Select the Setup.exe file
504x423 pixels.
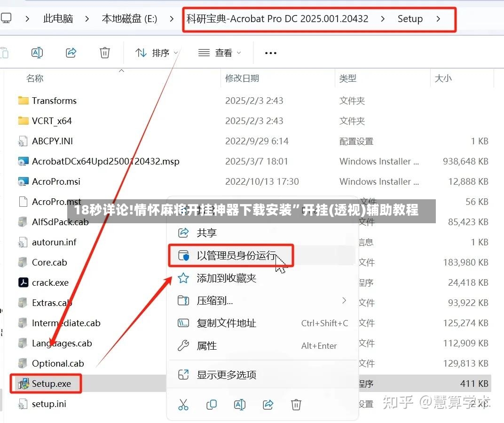pyautogui.click(x=51, y=384)
